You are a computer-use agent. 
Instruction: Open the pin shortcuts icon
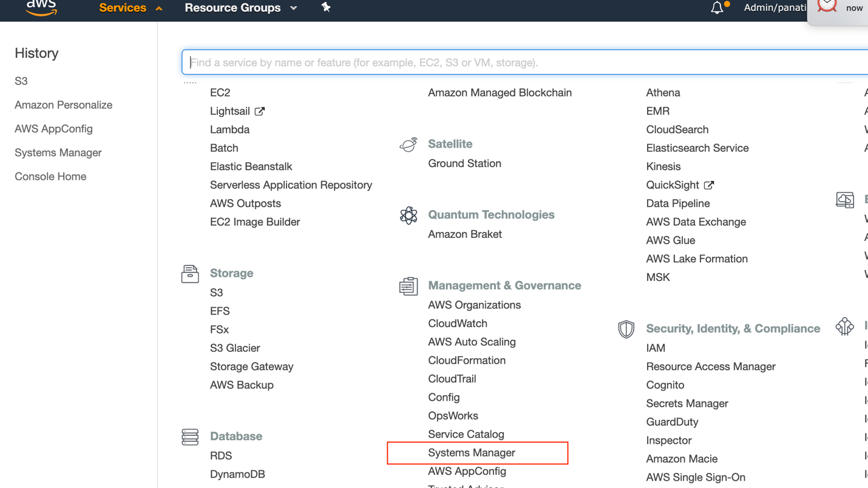point(326,7)
